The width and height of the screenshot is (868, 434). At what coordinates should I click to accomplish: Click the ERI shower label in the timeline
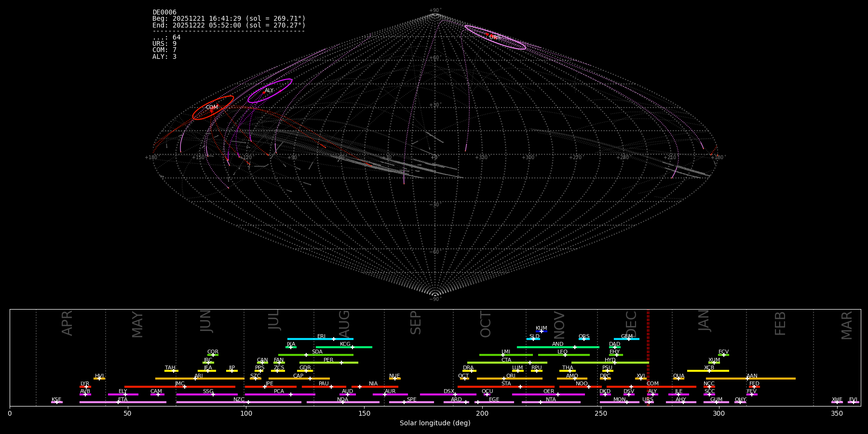322,337
